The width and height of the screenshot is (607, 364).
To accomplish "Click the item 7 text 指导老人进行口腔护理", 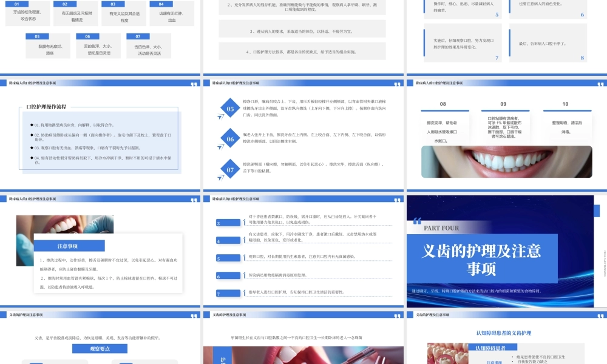I will point(297,292).
